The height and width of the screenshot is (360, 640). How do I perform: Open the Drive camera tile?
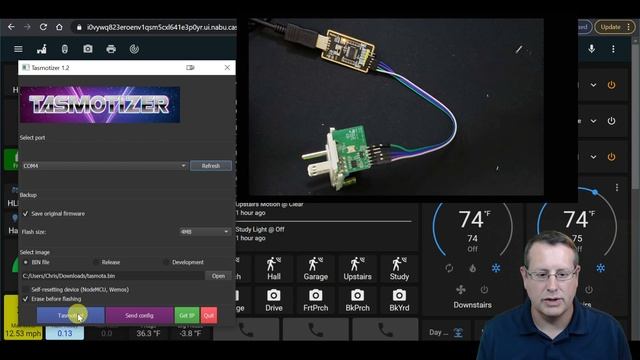(x=273, y=300)
